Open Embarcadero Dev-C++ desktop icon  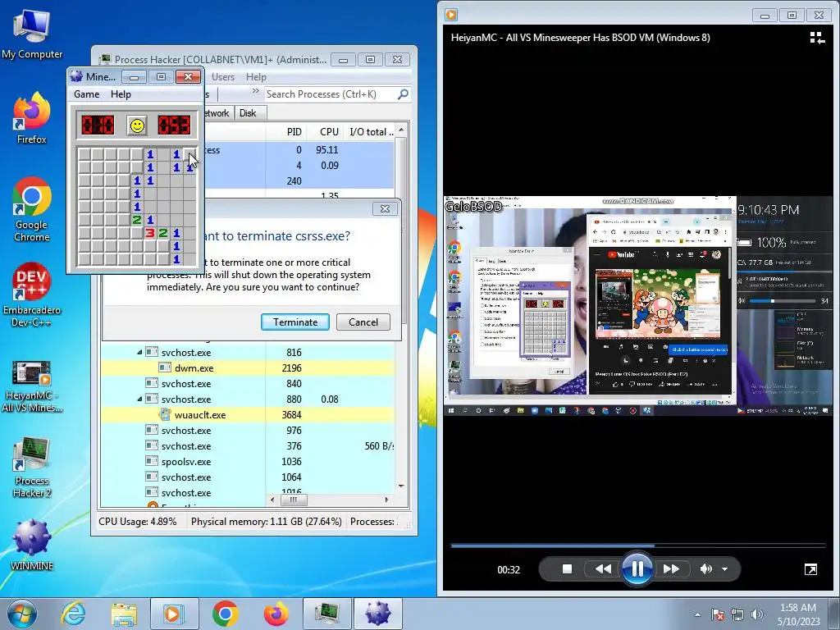tap(32, 294)
